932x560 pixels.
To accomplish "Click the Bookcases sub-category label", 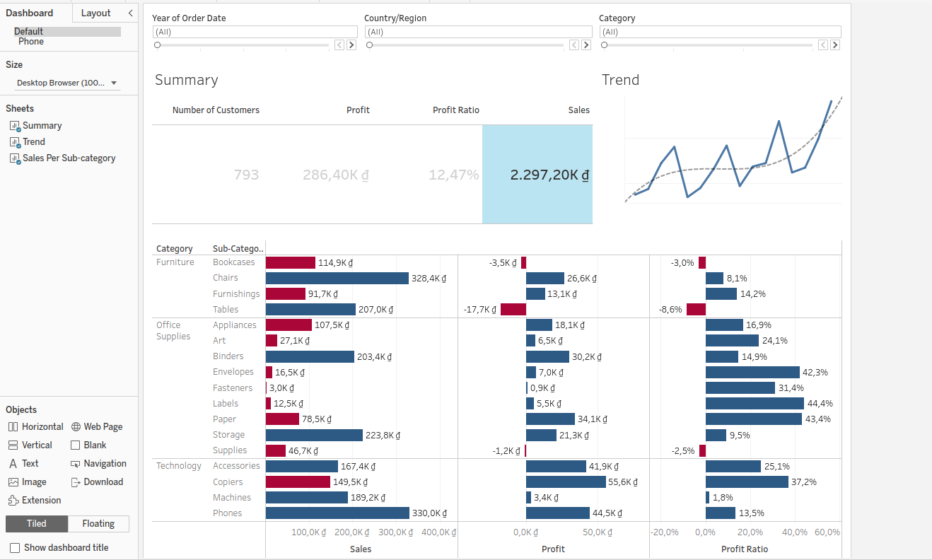I will [x=234, y=262].
